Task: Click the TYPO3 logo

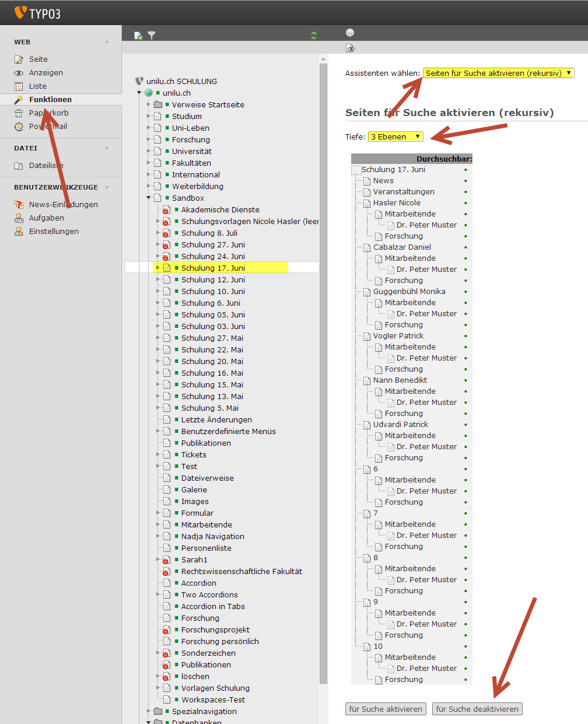Action: (x=37, y=12)
